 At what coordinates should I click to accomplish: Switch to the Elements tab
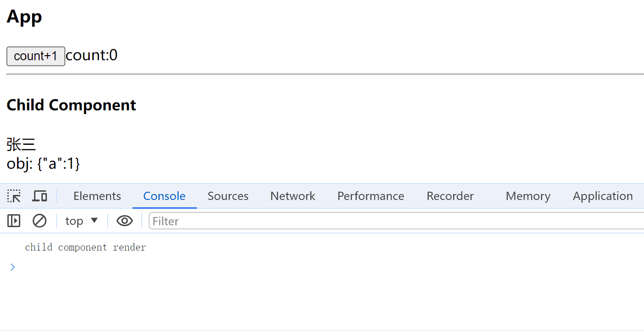(x=97, y=196)
